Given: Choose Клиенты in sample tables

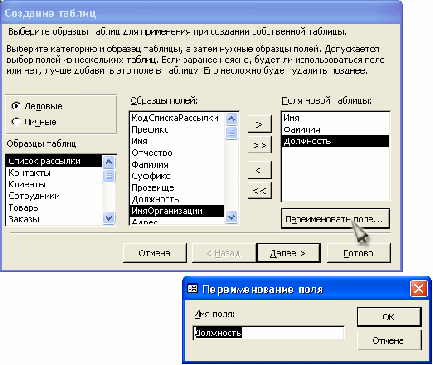Looking at the screenshot, I should [54, 184].
